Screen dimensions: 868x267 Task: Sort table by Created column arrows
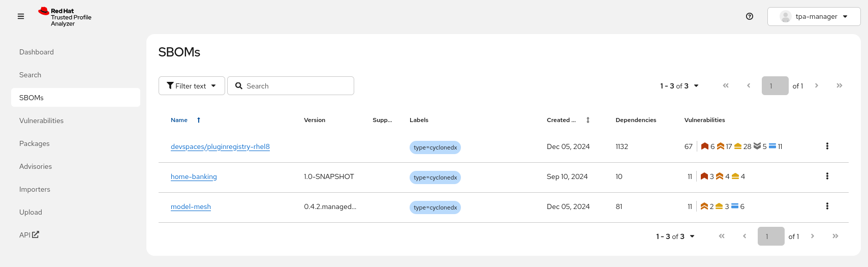point(587,120)
